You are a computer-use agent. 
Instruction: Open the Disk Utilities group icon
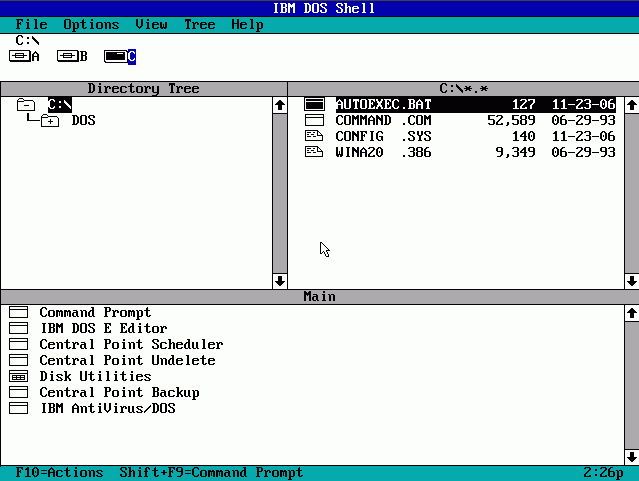tap(19, 376)
